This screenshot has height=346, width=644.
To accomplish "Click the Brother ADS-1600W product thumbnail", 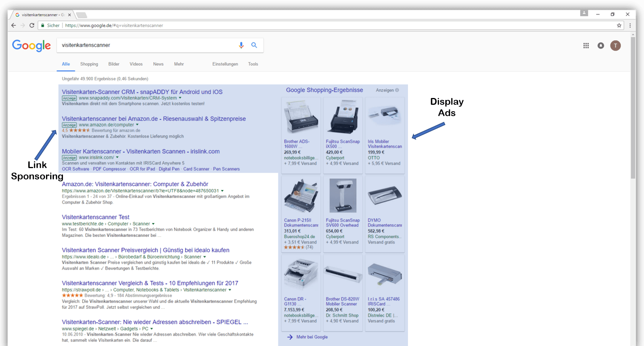I will 301,118.
